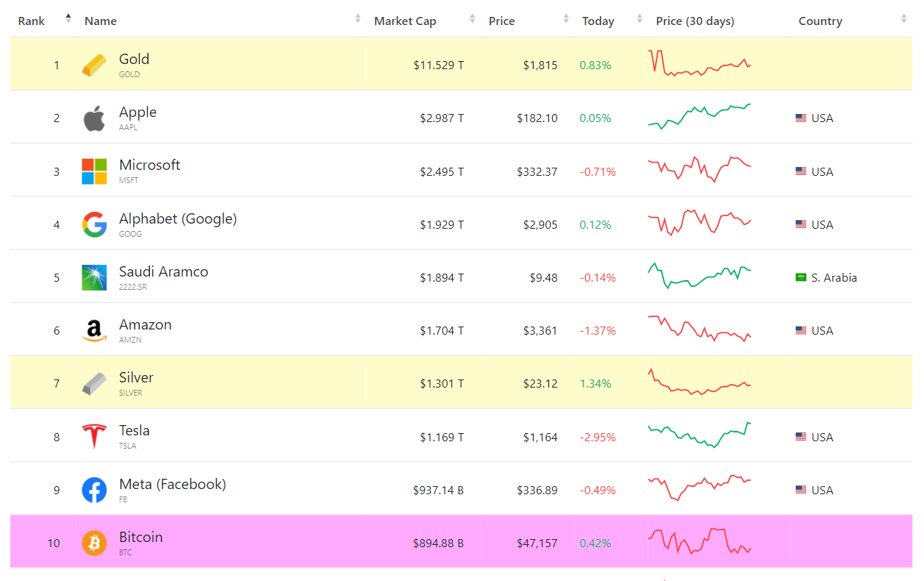Sort table by Rank column arrows
This screenshot has height=581, width=924.
(68, 19)
